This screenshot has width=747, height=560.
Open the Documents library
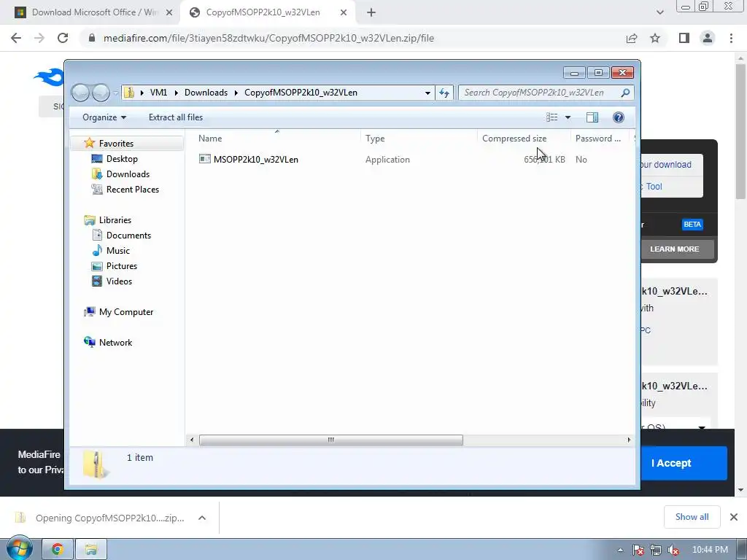[128, 236]
